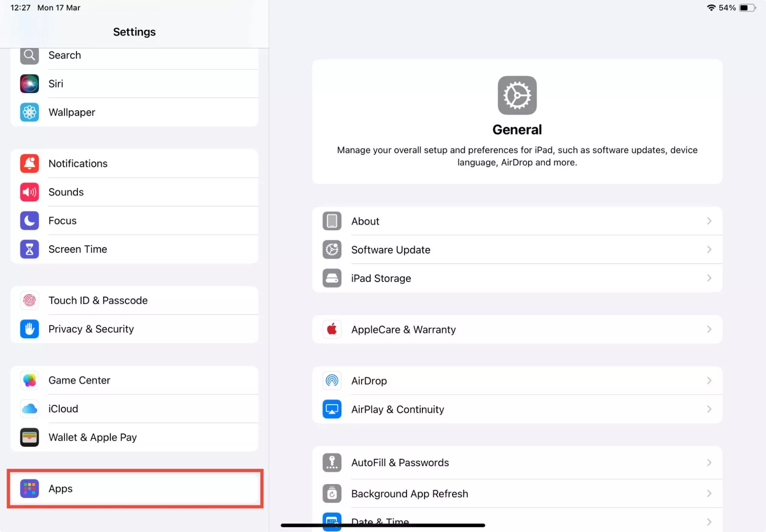
Task: Tap the Siri icon in sidebar
Action: coord(30,83)
